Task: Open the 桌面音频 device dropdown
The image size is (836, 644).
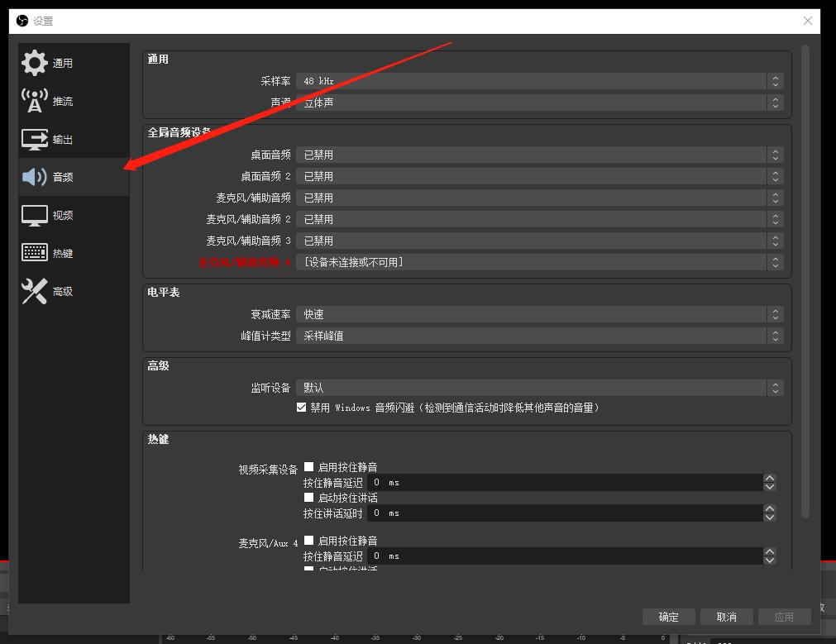Action: tap(537, 154)
